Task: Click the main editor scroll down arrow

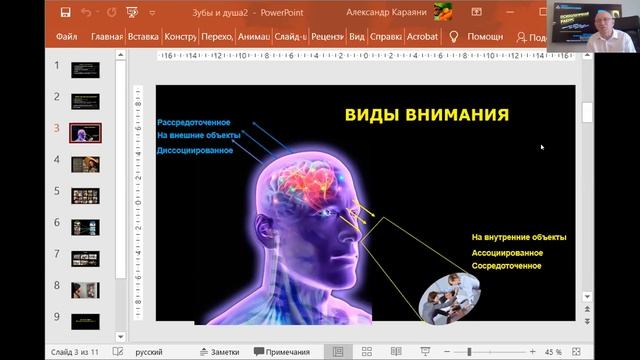Action: [587, 296]
